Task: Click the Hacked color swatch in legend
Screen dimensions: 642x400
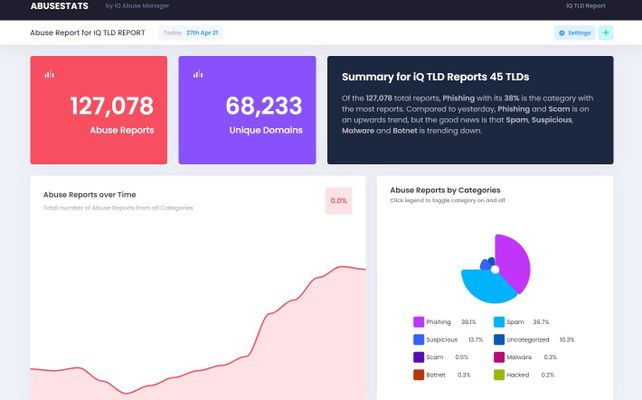Action: click(499, 374)
